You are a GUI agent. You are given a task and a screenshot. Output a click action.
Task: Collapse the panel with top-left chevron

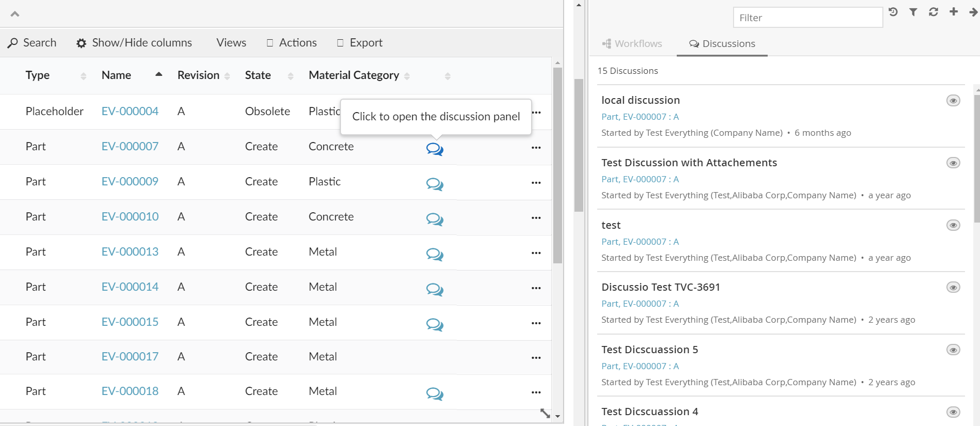15,14
